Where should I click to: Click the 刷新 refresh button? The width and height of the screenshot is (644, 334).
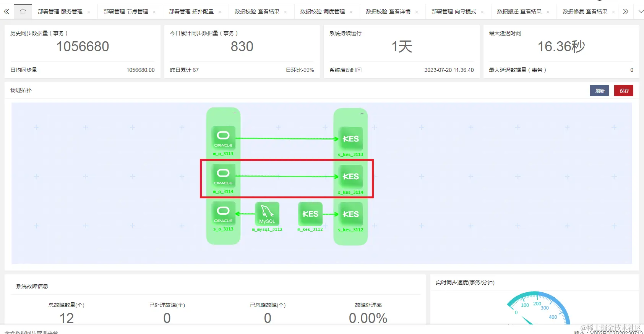coord(599,91)
